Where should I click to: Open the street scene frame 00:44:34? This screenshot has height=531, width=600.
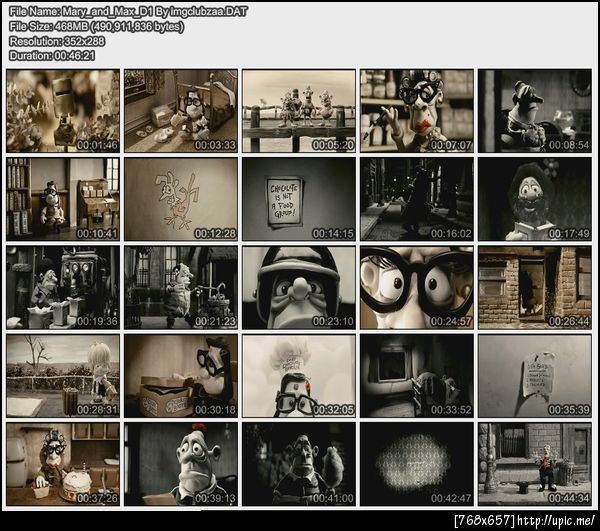pyautogui.click(x=535, y=464)
